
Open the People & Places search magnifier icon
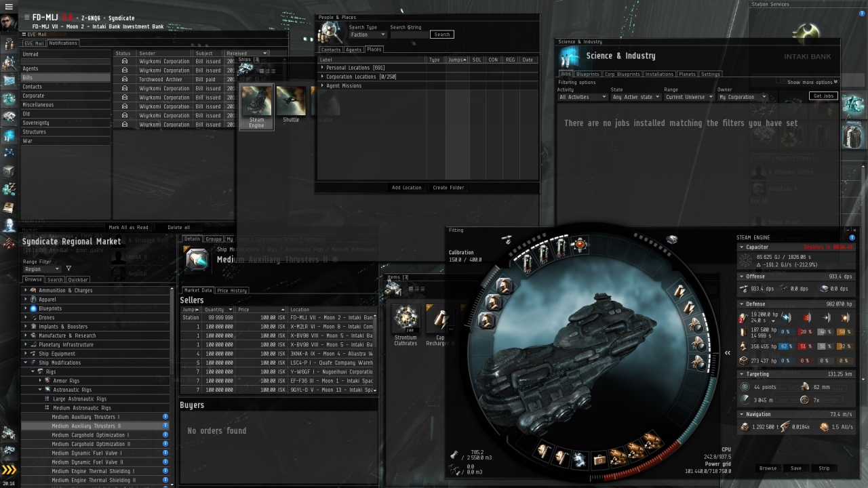(330, 32)
